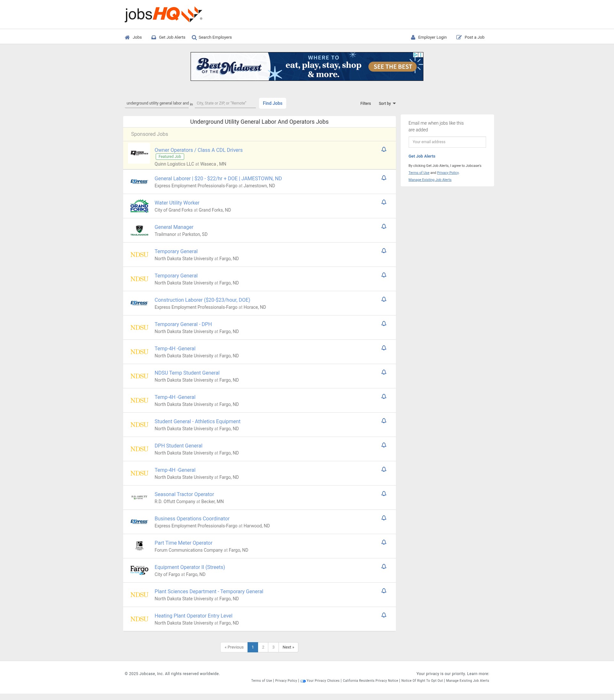Open Construction Laborer ($20-$23/hour) listing
The image size is (614, 700).
(202, 300)
